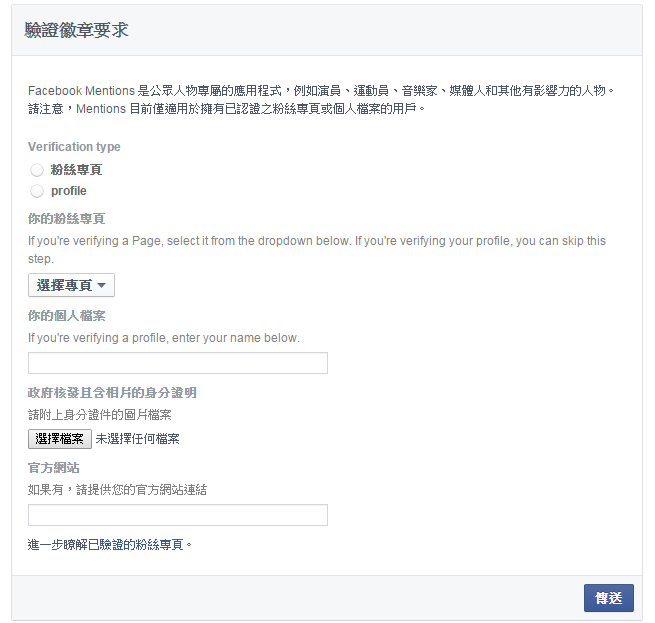Click the Verification type label
This screenshot has width=655, height=623.
pos(74,147)
